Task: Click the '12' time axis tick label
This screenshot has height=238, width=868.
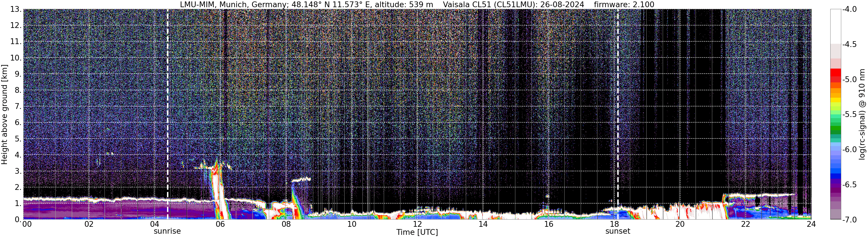Action: click(x=417, y=224)
